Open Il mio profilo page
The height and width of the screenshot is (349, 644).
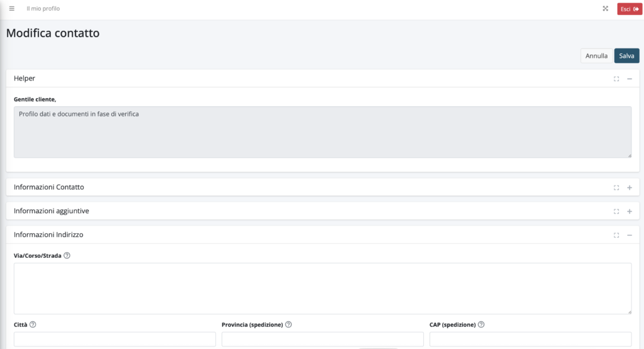(x=43, y=9)
